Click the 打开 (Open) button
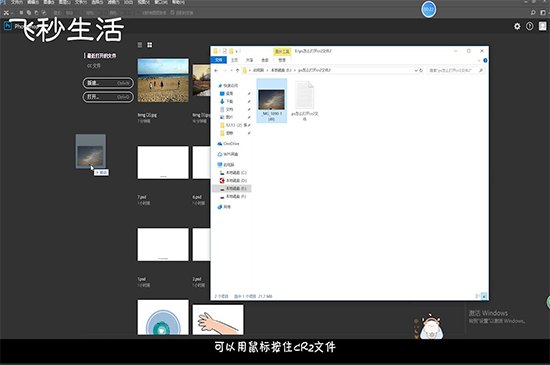Viewport: 550px width, 365px height. point(108,97)
